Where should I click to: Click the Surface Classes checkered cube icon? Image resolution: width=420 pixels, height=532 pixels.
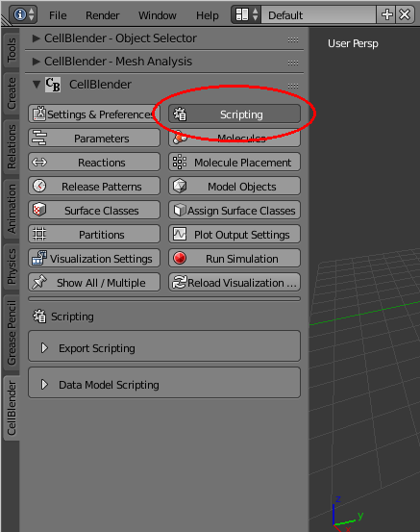pyautogui.click(x=39, y=210)
